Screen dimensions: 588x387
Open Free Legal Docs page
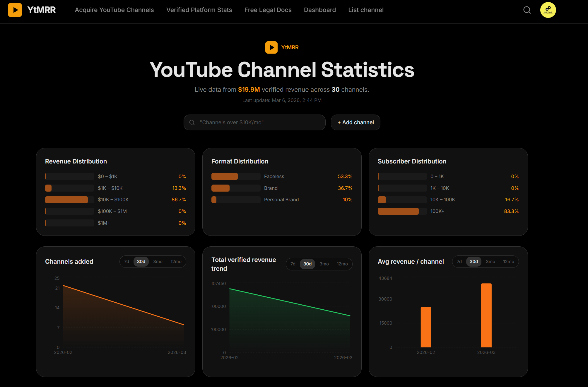tap(268, 10)
